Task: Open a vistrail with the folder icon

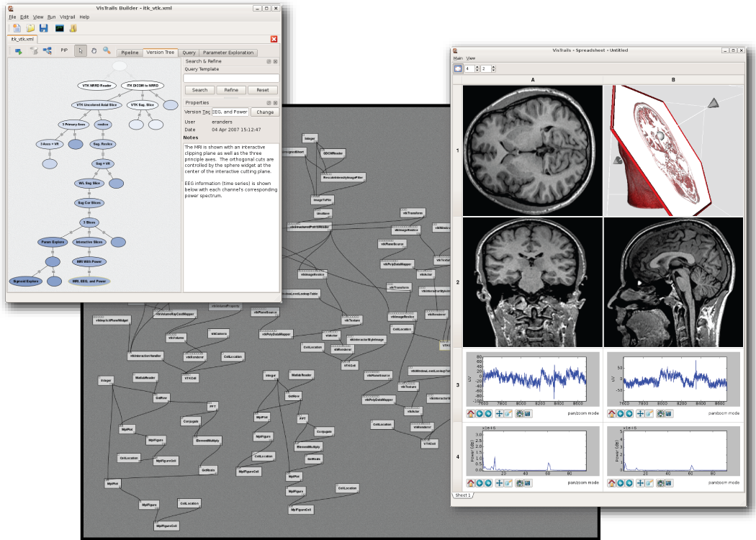Action: 30,28
